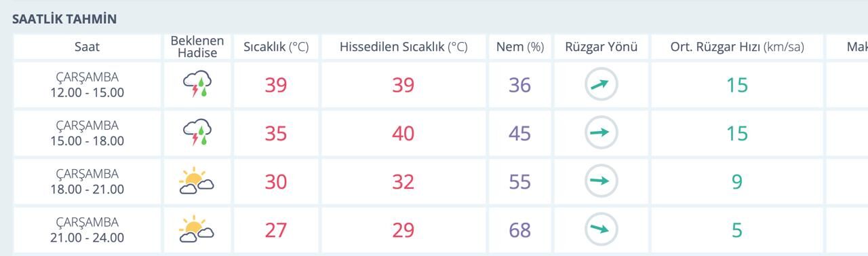This screenshot has width=868, height=256.
Task: Select Ort. Rüzgar Hızı column header
Action: click(x=737, y=47)
